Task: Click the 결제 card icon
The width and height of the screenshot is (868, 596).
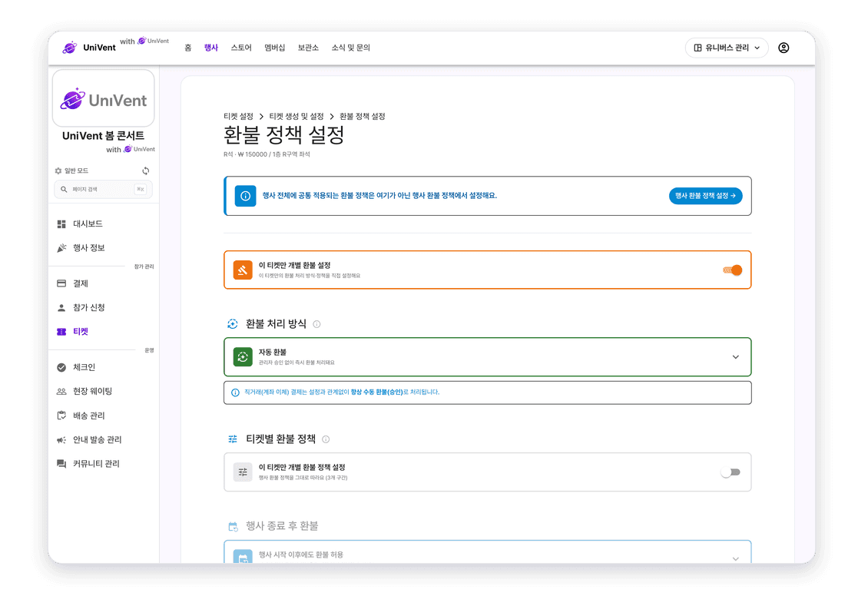Action: point(61,283)
